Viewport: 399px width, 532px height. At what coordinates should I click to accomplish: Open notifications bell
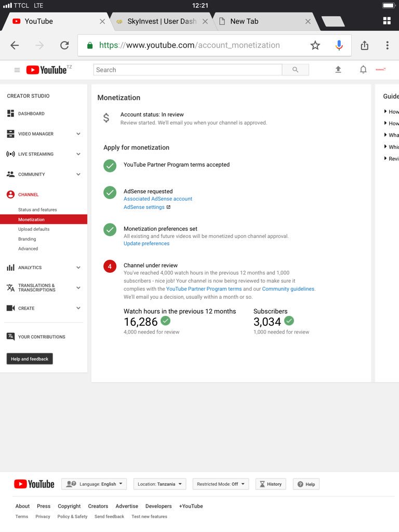click(x=363, y=70)
